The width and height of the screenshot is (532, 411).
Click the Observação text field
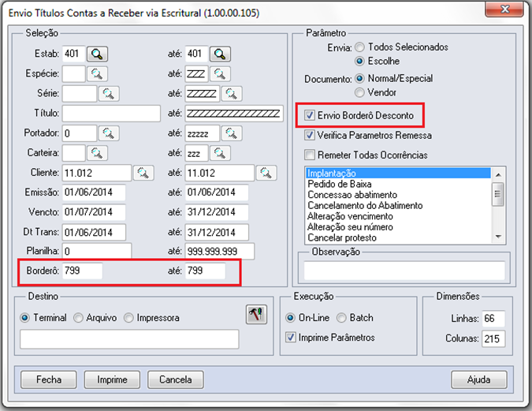[x=404, y=271]
